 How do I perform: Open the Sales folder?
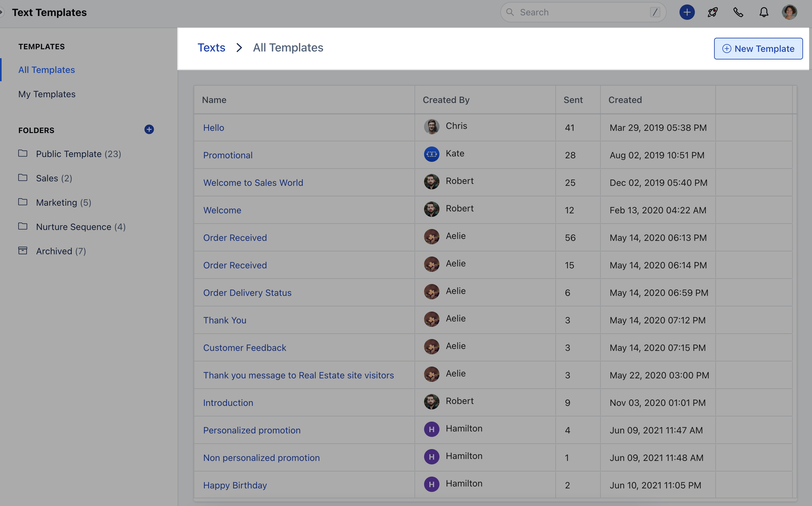[47, 178]
